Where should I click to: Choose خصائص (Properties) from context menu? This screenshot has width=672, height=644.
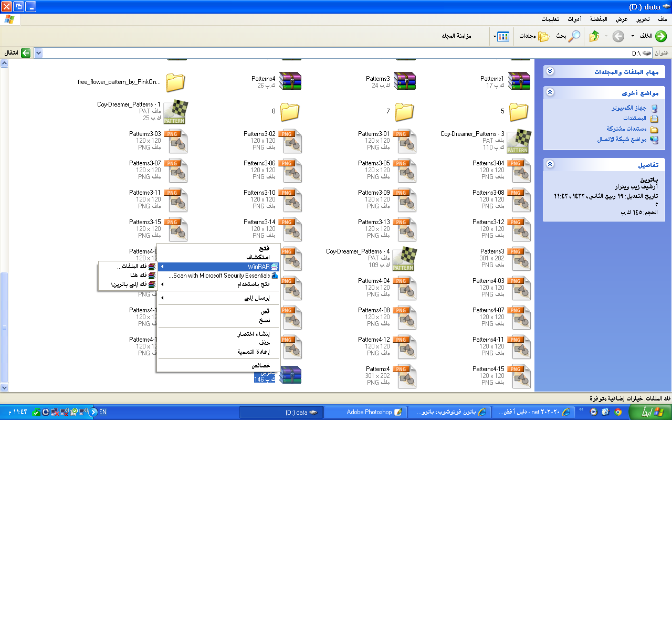[x=260, y=365]
